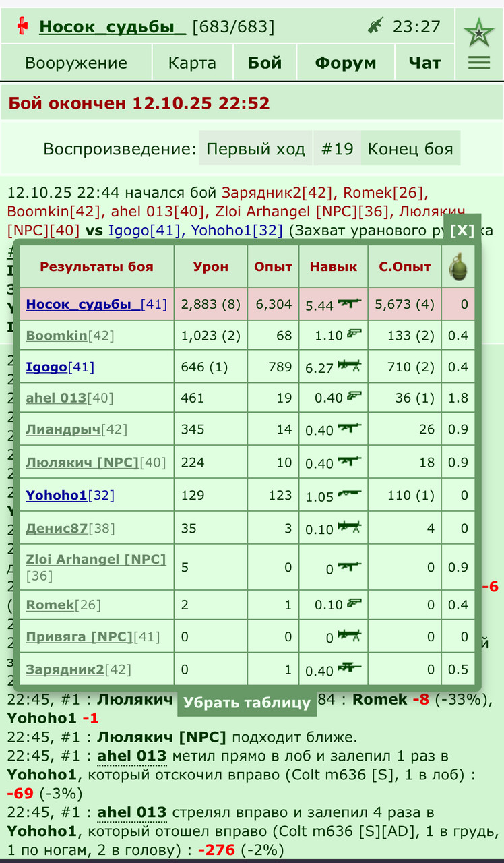Close the results table with [X]
Viewport: 504px width, 863px height.
[x=462, y=230]
